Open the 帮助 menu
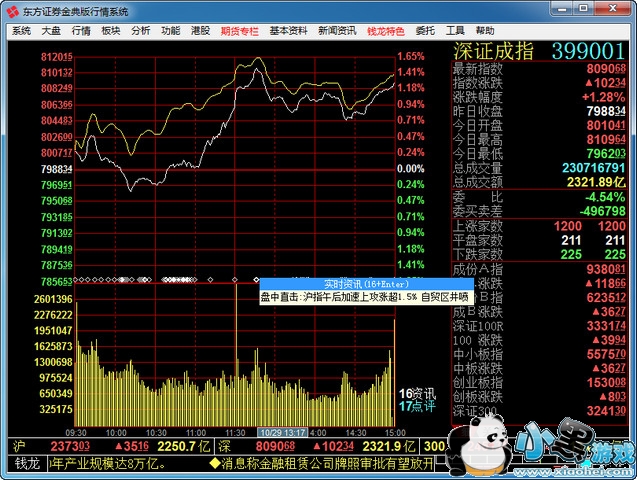 [x=485, y=31]
